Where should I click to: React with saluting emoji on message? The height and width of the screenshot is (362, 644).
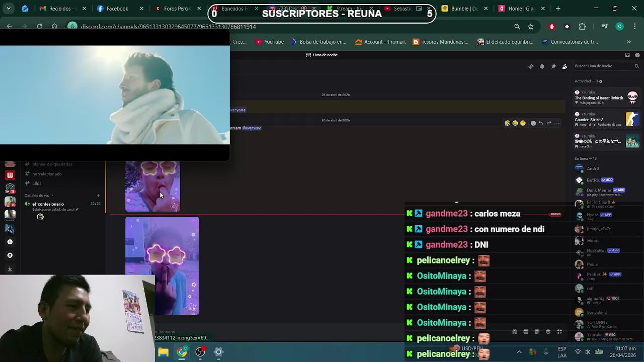[x=523, y=123]
